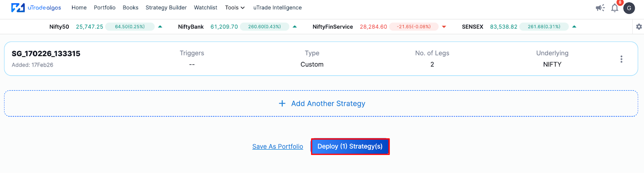The image size is (644, 173).
Task: Click the change badge -21.65(-0.08%)
Action: pos(414,27)
